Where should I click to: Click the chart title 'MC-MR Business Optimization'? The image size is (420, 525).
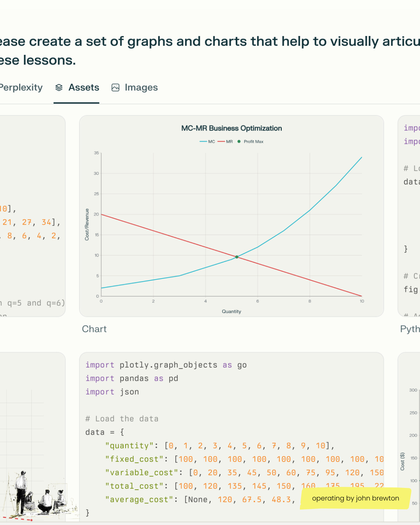coord(231,128)
